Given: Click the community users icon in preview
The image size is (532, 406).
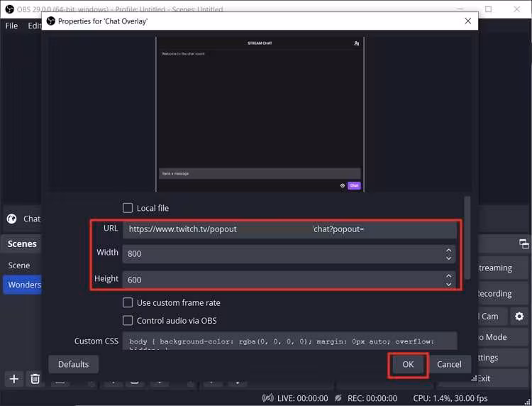Looking at the screenshot, I should [357, 43].
